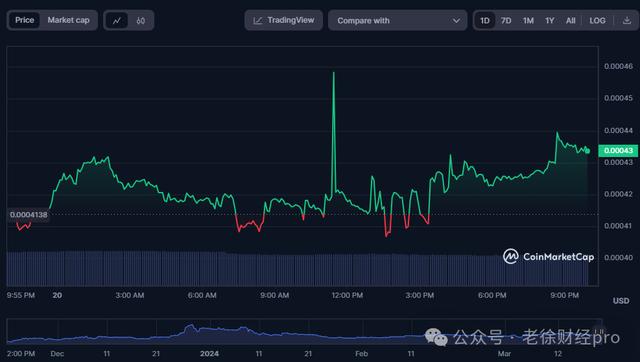This screenshot has height=362, width=640.
Task: Click the Feb marker on range navigator
Action: pyautogui.click(x=361, y=353)
